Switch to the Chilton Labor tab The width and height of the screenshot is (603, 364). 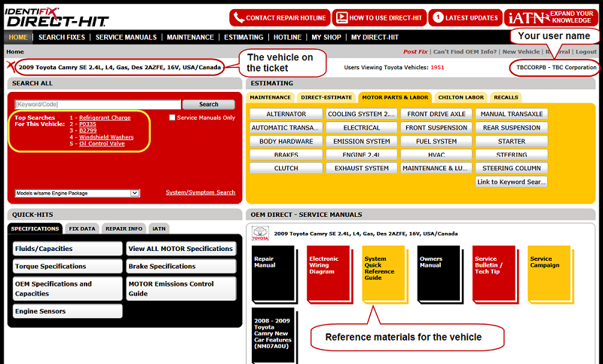click(x=461, y=98)
